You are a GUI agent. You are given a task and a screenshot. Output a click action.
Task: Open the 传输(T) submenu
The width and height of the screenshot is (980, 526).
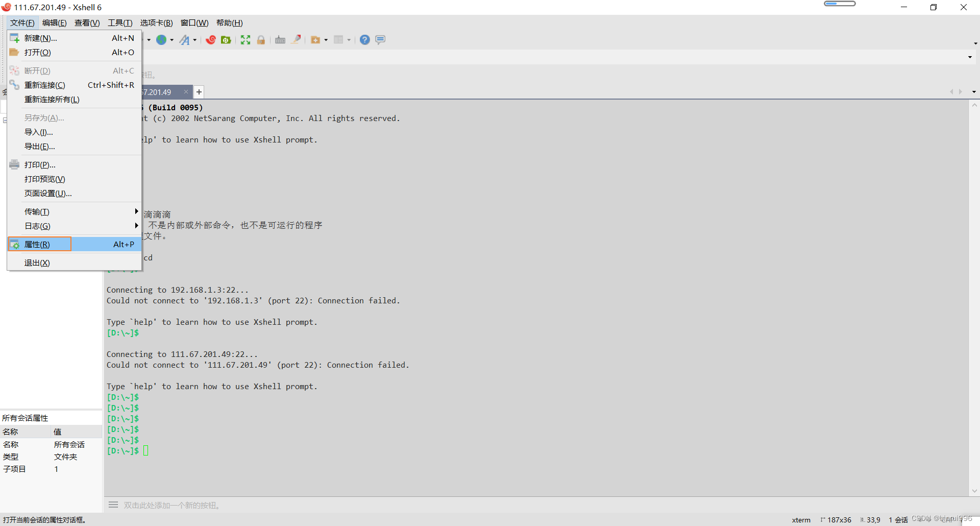click(75, 211)
